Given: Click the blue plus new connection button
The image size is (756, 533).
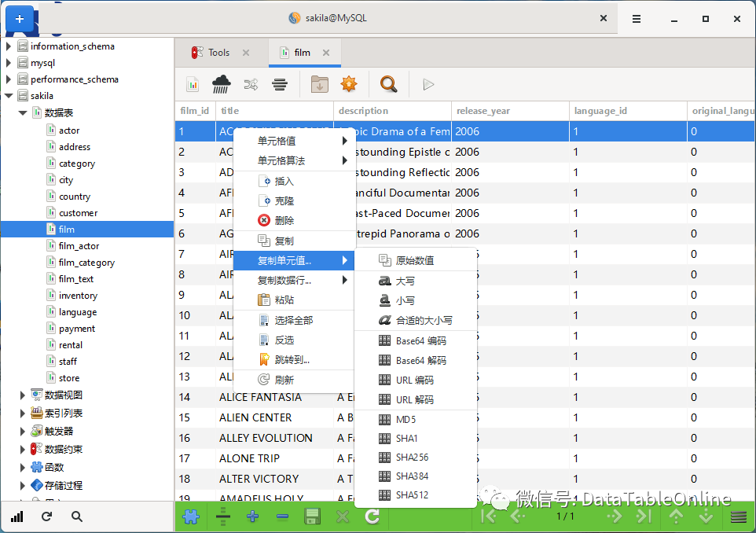Looking at the screenshot, I should (20, 19).
